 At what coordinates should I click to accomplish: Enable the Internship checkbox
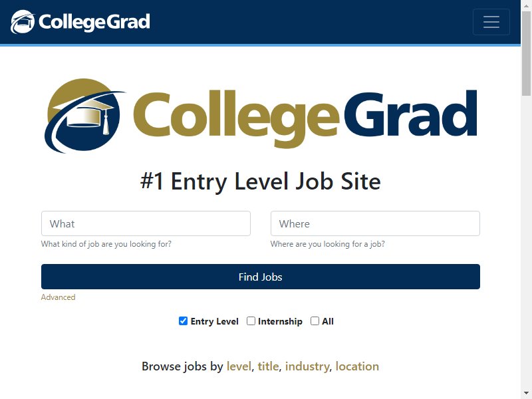point(251,321)
